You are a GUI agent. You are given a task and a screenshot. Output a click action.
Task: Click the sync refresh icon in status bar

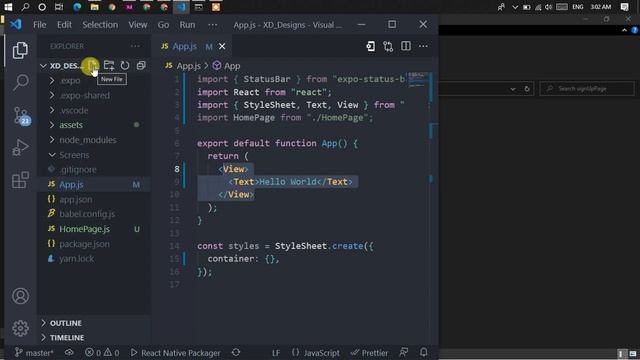click(236, 352)
